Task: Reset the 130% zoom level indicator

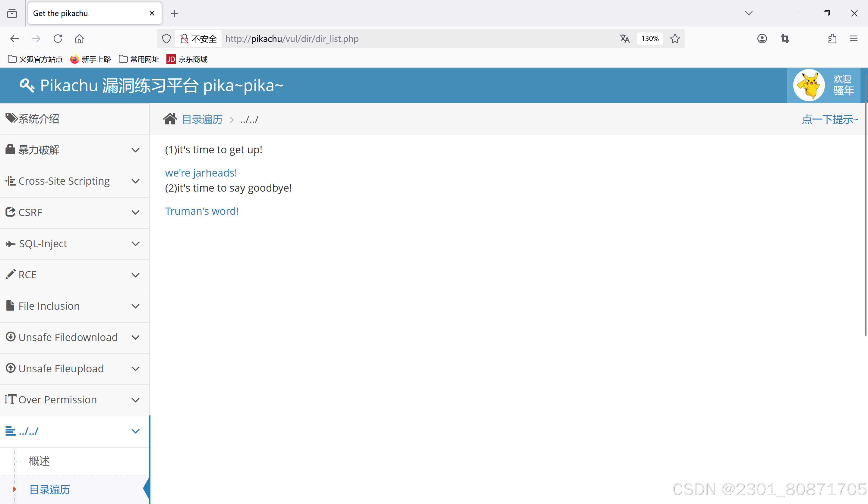Action: 650,39
